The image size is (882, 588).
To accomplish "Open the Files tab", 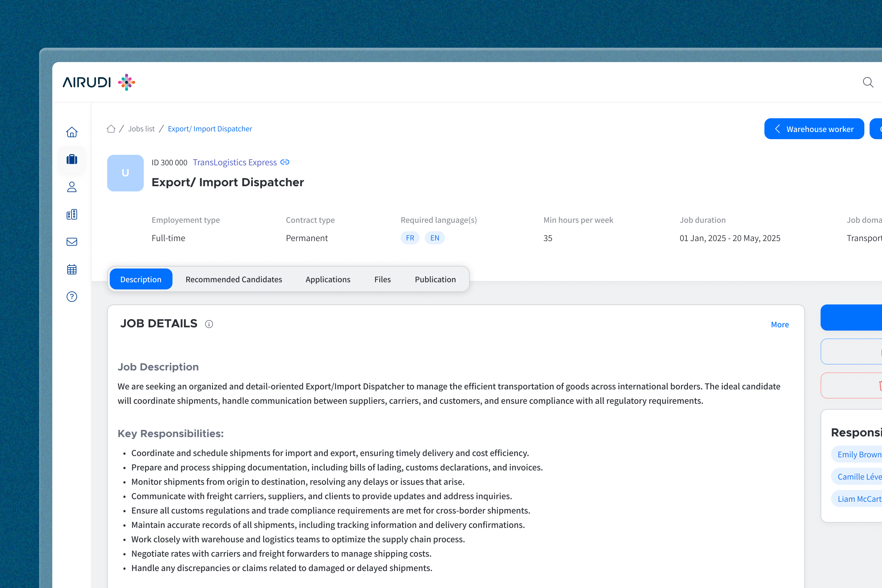I will [383, 279].
